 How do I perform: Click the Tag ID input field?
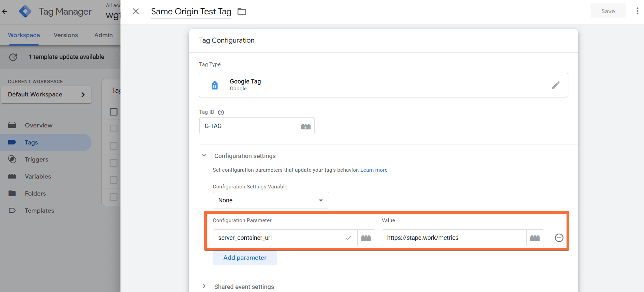click(x=248, y=126)
